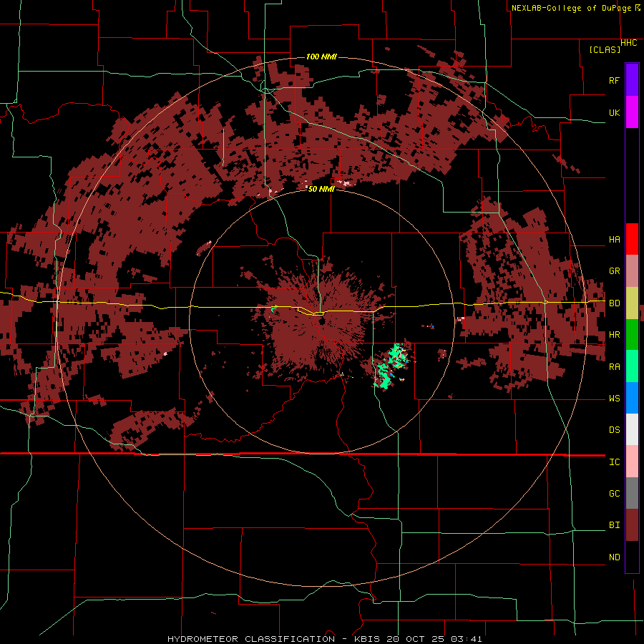
Task: Click the GC legend label
Action: [x=614, y=493]
